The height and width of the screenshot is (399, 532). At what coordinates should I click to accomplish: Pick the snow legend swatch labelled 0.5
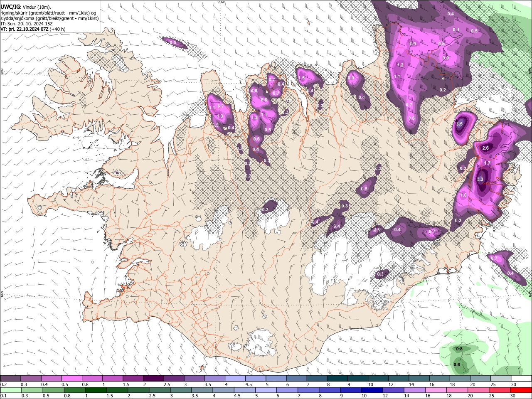click(x=71, y=379)
